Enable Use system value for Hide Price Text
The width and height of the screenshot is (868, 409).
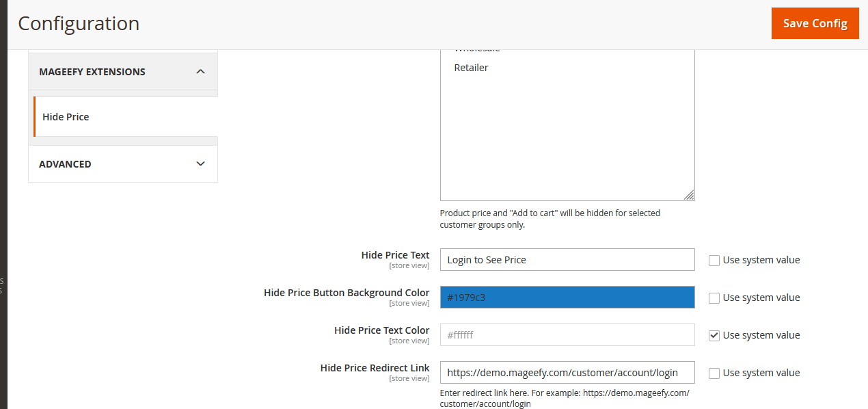click(714, 260)
